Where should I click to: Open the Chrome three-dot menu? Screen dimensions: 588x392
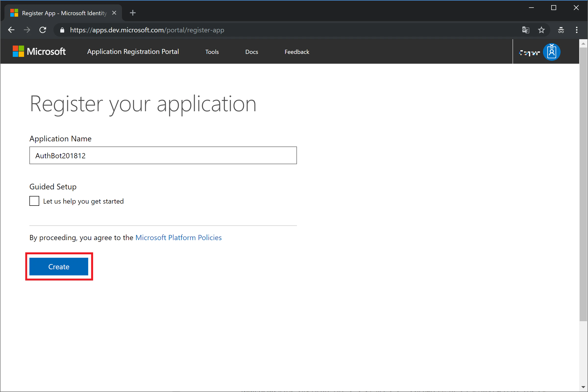pos(577,30)
